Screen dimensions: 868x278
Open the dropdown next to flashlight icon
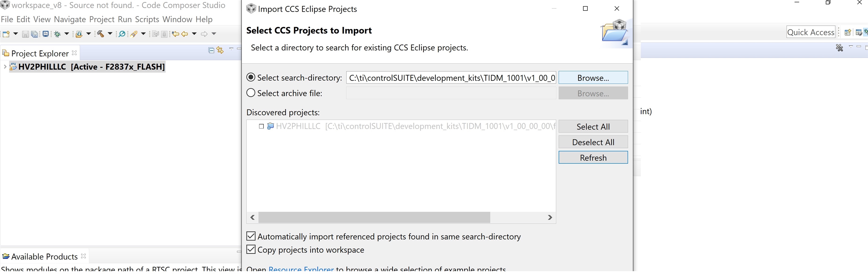pos(143,34)
